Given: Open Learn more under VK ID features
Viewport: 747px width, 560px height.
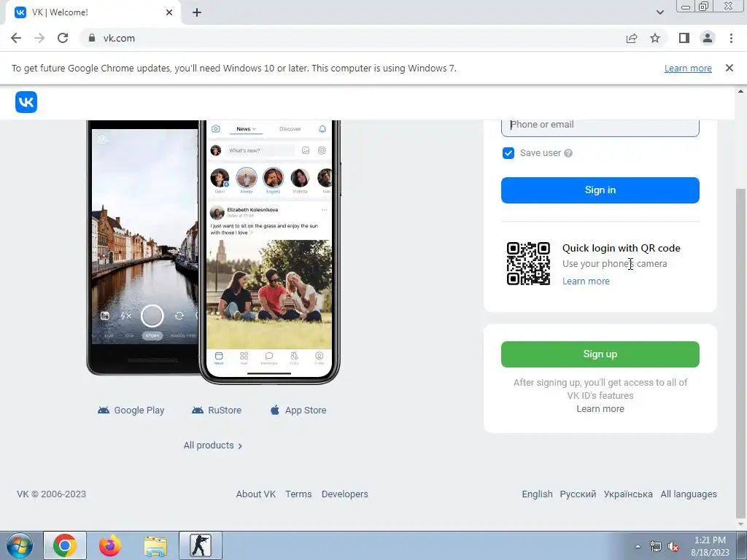Looking at the screenshot, I should pyautogui.click(x=600, y=408).
